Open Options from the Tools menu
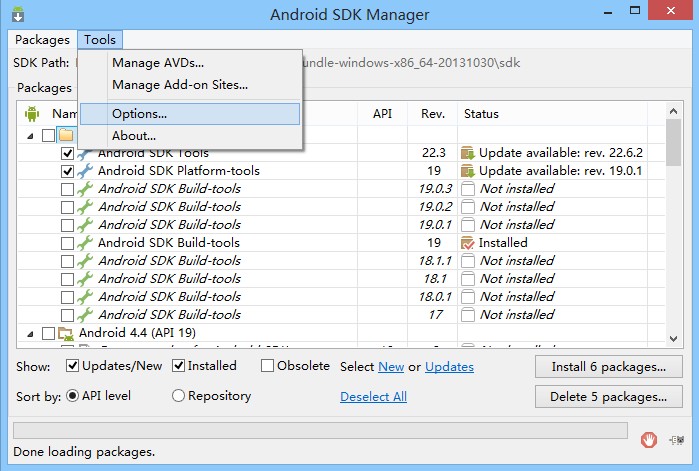The height and width of the screenshot is (471, 699). click(139, 114)
